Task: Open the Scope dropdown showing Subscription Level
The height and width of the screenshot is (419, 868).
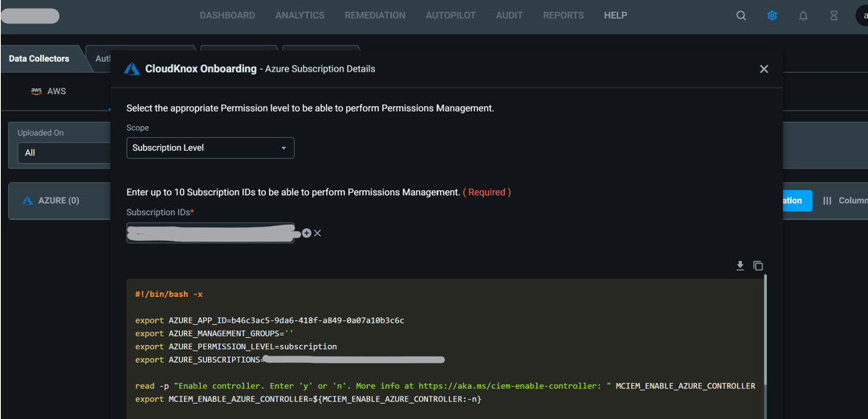Action: (210, 148)
